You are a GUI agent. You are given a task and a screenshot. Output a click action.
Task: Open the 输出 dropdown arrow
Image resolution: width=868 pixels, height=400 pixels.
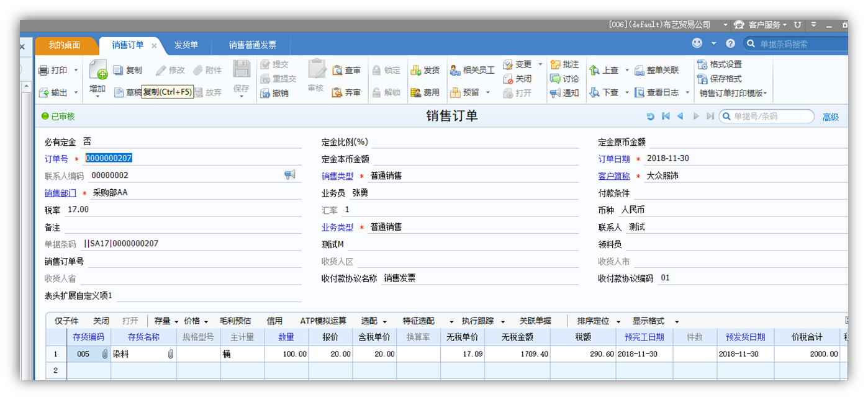[x=76, y=93]
